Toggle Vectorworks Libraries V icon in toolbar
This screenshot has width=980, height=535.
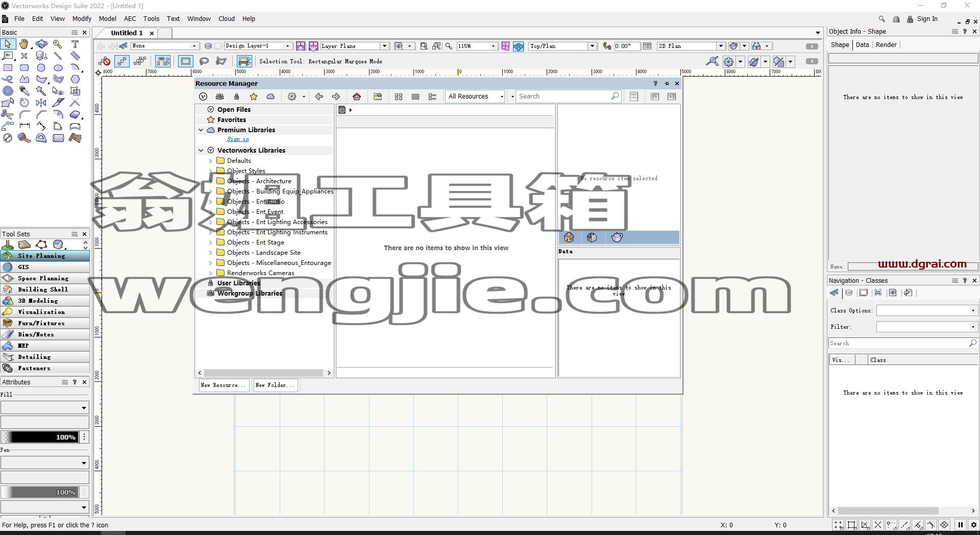(203, 96)
